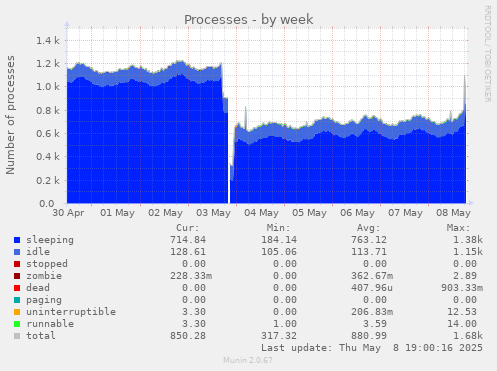
Task: Select the 'zombie' legend label
Action: click(x=44, y=276)
